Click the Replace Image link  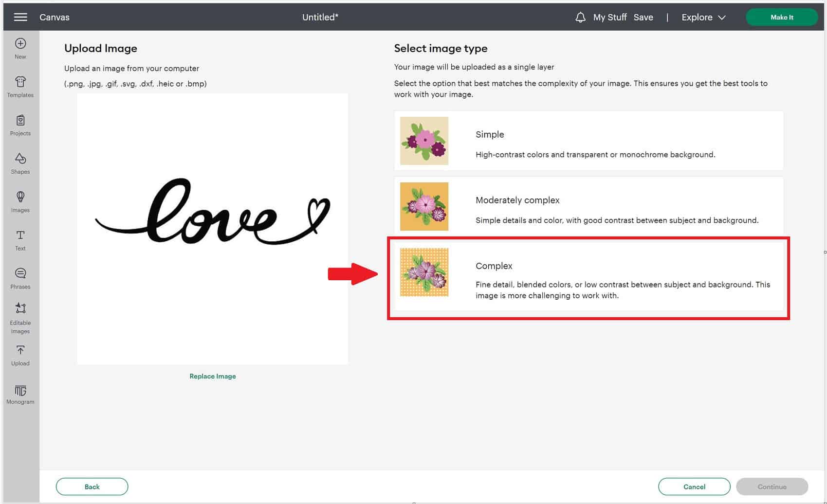pos(212,376)
